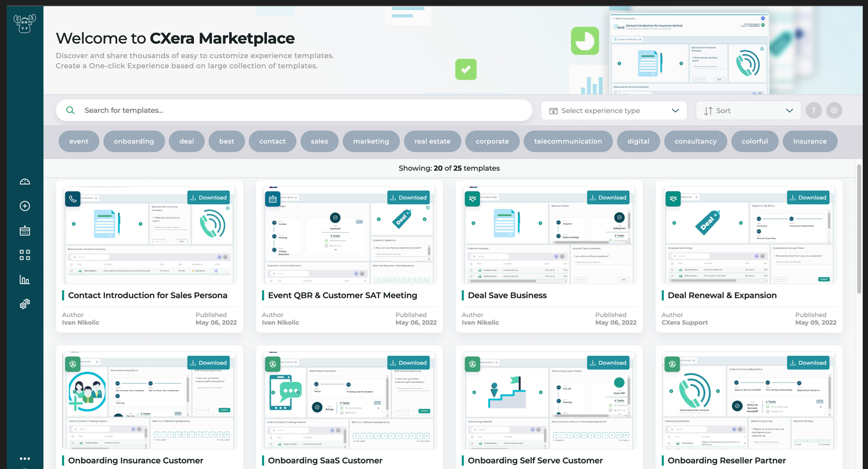Click handshake icon on Deal Renewal card
The image size is (868, 469).
tap(673, 199)
